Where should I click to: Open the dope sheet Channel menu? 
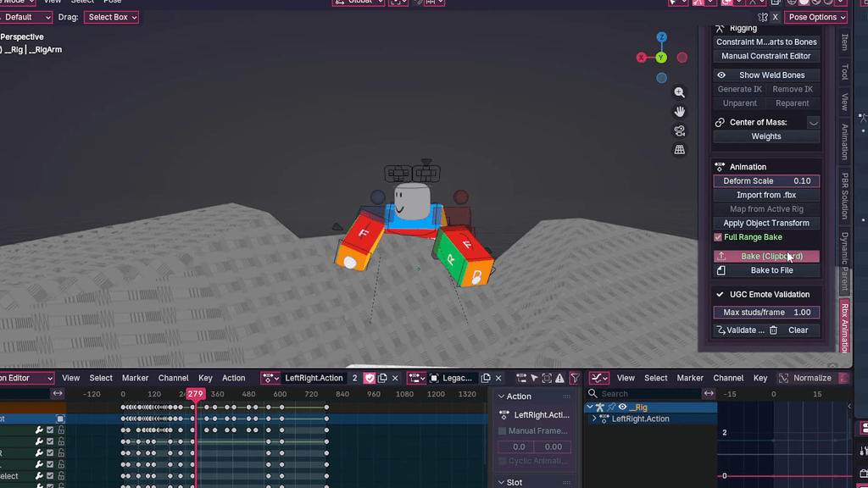(173, 378)
